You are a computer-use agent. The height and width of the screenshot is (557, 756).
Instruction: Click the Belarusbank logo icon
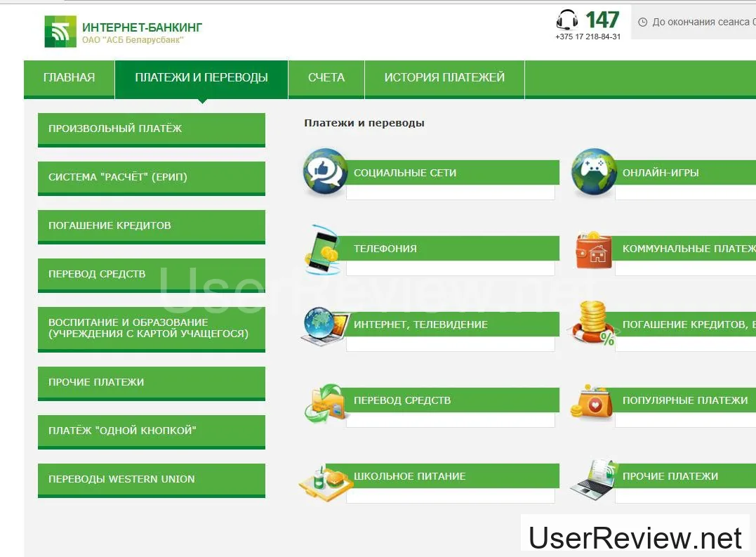pos(60,31)
